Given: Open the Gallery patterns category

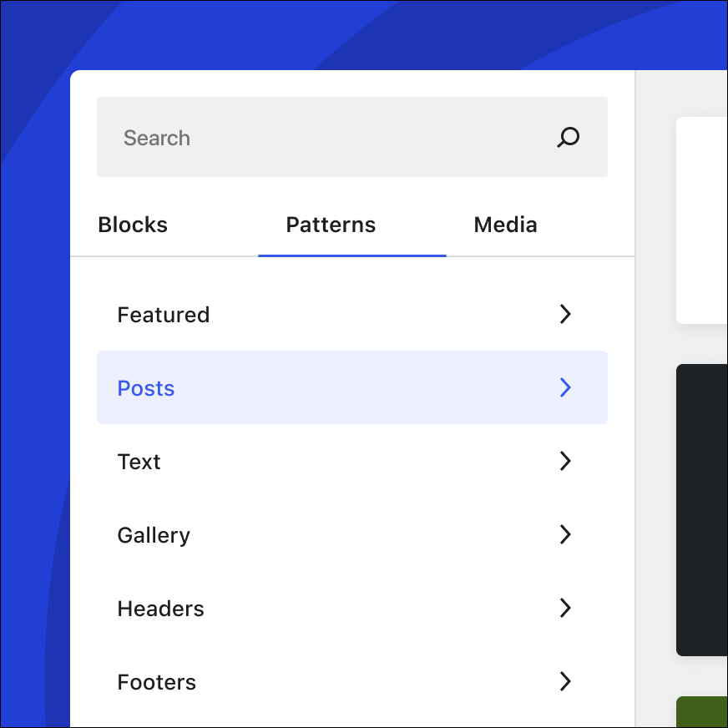Looking at the screenshot, I should (154, 535).
